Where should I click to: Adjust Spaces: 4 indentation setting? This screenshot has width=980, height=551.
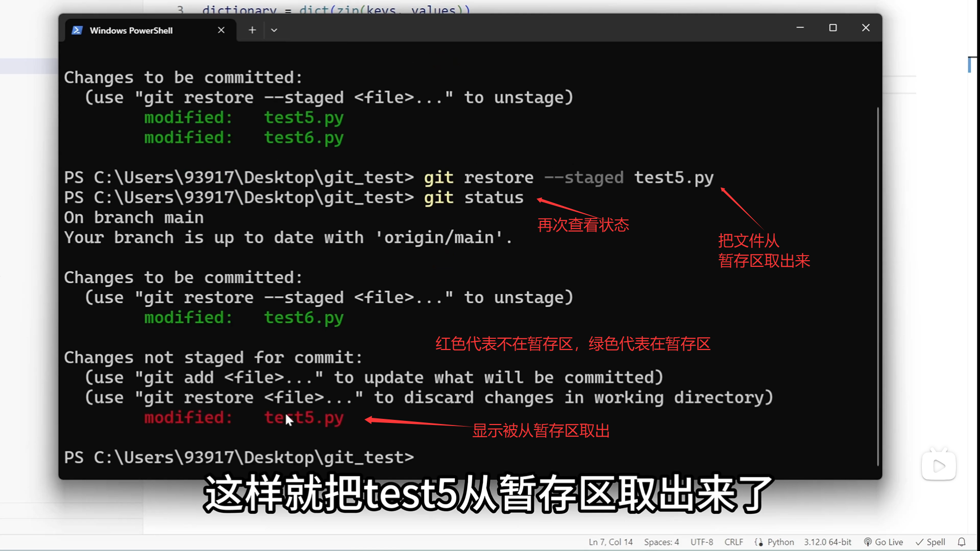661,542
